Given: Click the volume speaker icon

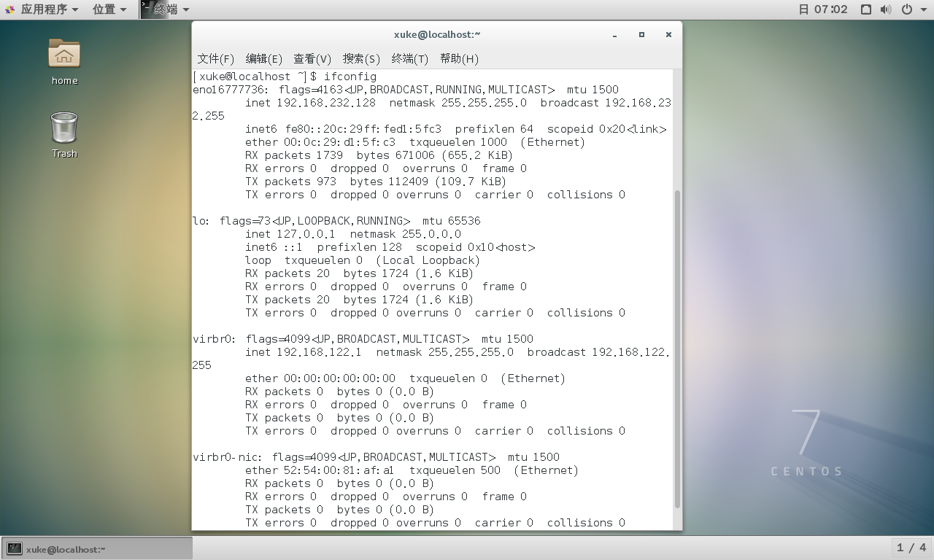Looking at the screenshot, I should (x=886, y=9).
